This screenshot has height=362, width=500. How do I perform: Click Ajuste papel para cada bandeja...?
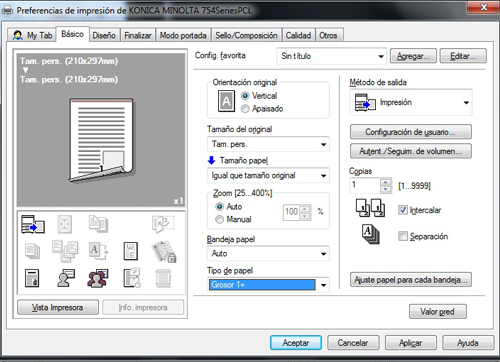pyautogui.click(x=411, y=280)
